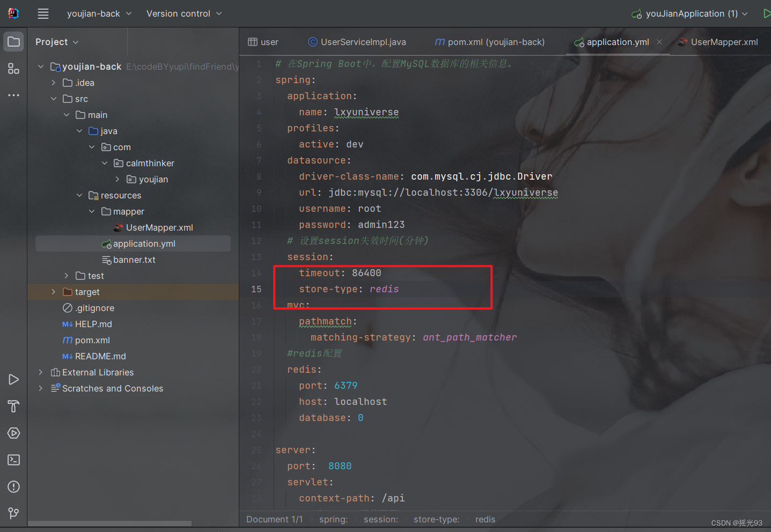Image resolution: width=771 pixels, height=532 pixels.
Task: Select the application.yml editor tab
Action: 618,42
